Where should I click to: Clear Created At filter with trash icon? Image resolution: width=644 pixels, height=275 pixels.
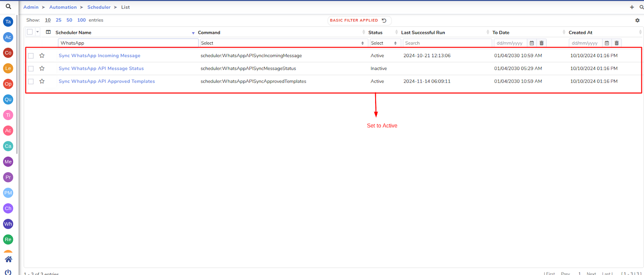(x=617, y=43)
